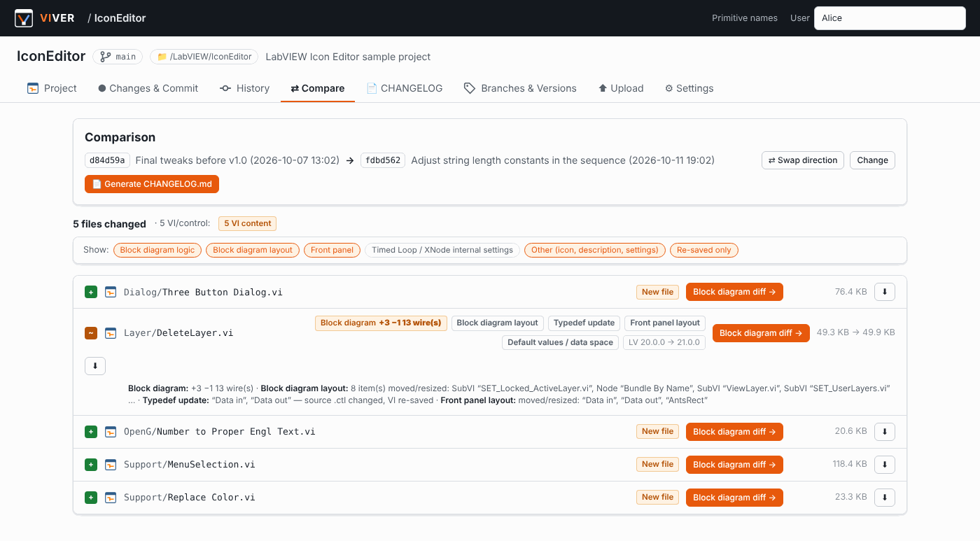Screen dimensions: 980x541
Task: Open Block diagram diff for MenuSelection.vi
Action: (x=734, y=465)
